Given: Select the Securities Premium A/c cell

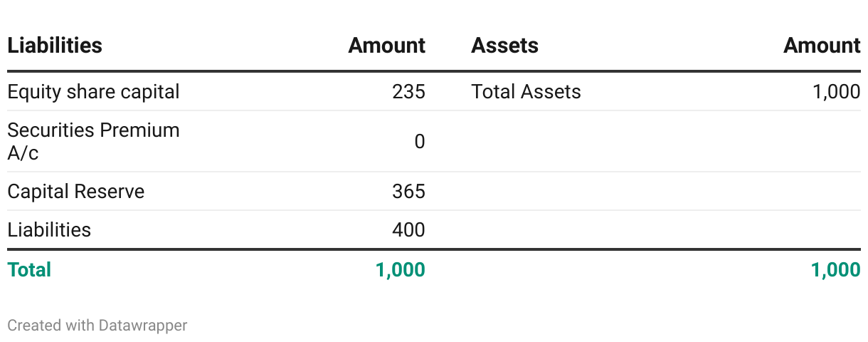Looking at the screenshot, I should tap(93, 141).
